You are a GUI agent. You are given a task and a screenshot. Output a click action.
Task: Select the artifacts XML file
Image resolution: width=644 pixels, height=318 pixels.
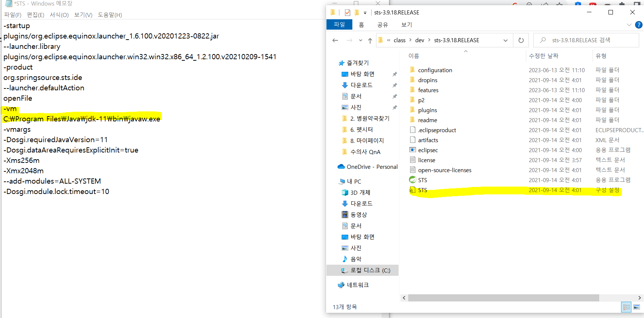point(428,140)
